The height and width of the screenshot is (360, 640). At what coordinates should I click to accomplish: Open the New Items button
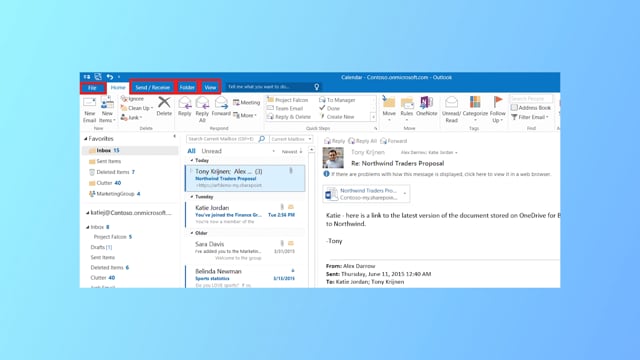coord(107,110)
